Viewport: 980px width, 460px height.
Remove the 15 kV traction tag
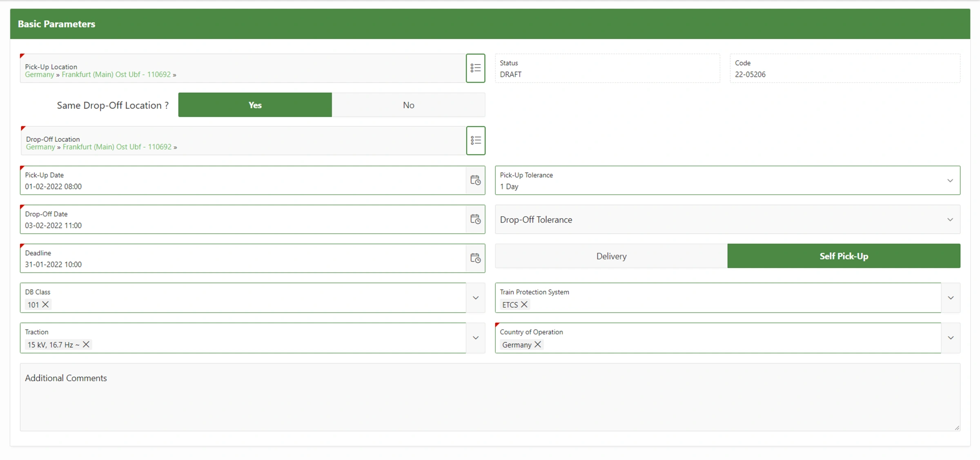point(86,344)
